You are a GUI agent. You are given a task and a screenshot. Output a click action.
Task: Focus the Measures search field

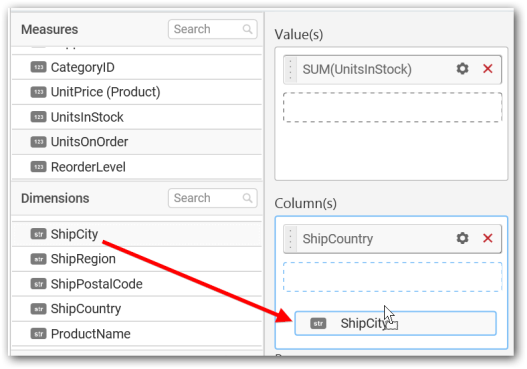pyautogui.click(x=212, y=29)
